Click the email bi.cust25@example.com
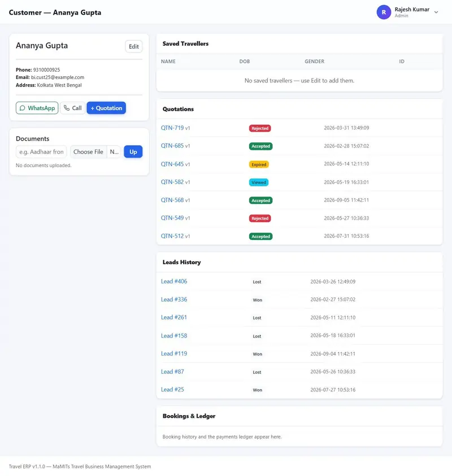452x476 pixels. pos(58,77)
